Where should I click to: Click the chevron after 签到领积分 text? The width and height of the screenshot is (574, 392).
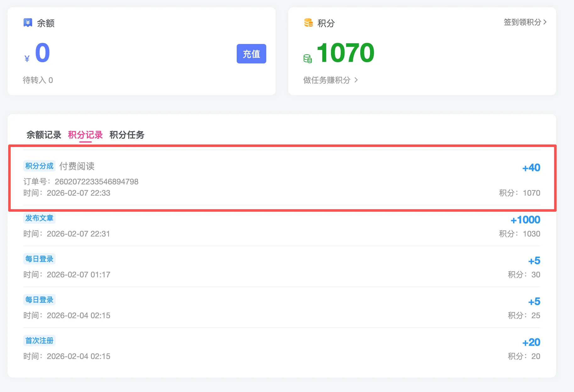(546, 22)
